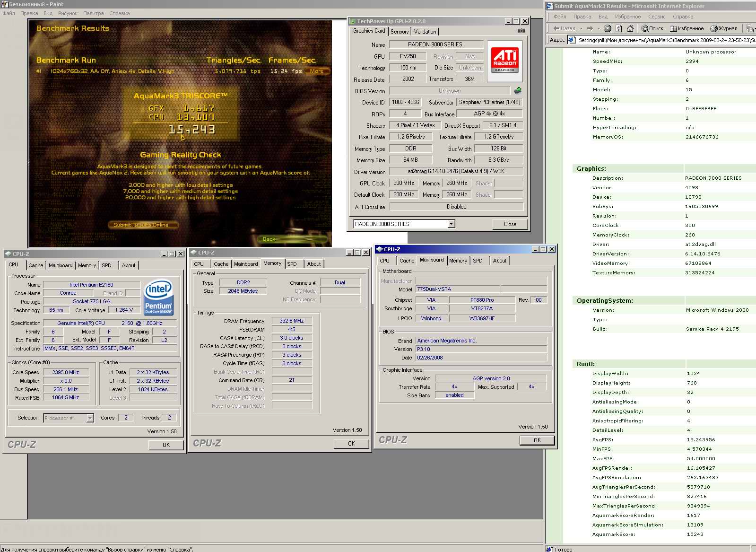Viewport: 756px width, 552px height.
Task: Click the Home icon in Internet Explorer toolbar
Action: point(630,28)
